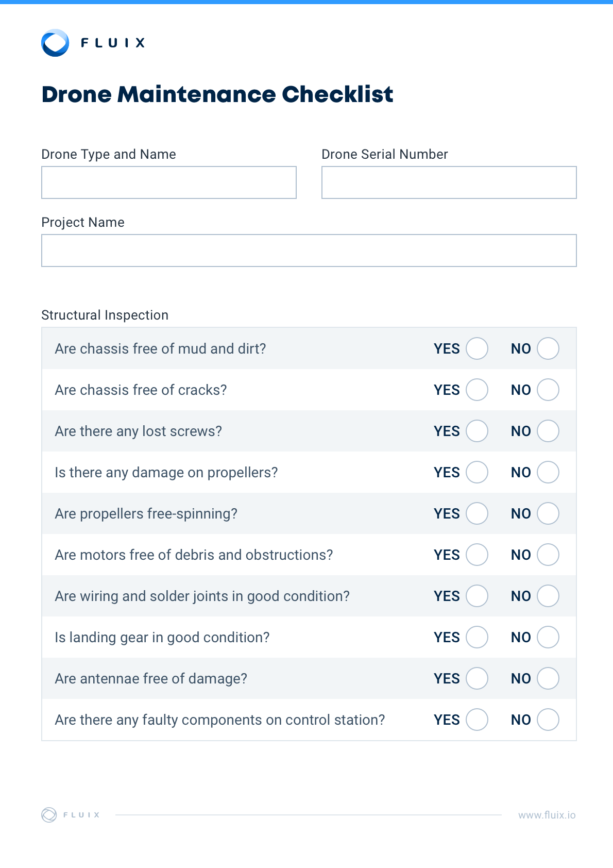
Task: Select NO for faulty control station components
Action: click(548, 720)
